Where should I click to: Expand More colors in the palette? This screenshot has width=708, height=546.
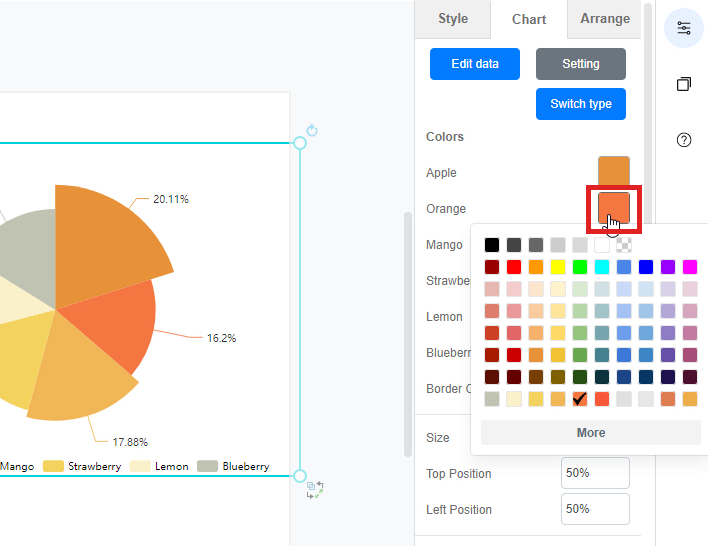pyautogui.click(x=591, y=433)
